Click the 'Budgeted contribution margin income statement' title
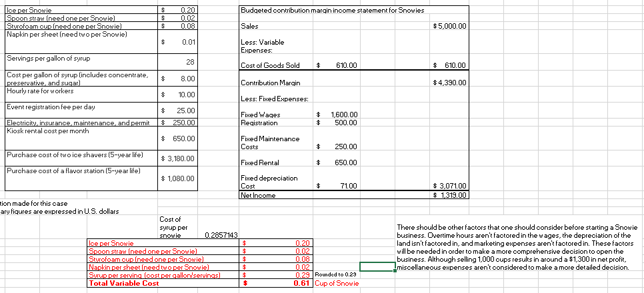 coord(333,10)
